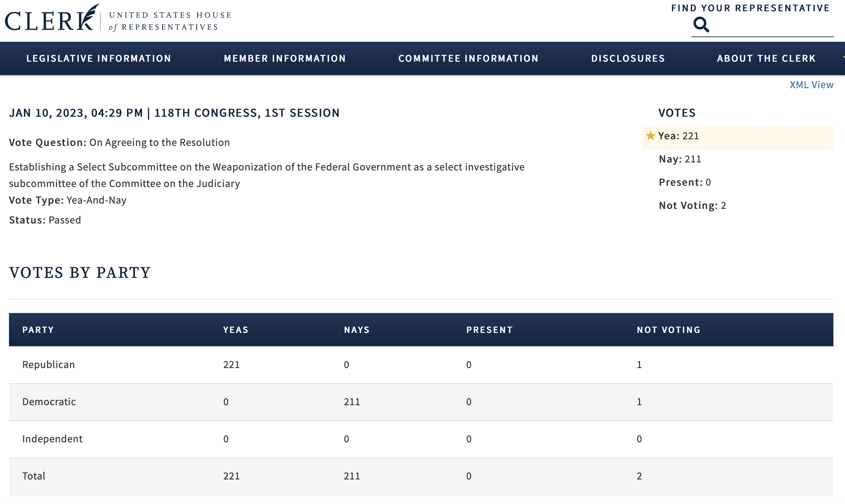Click the NOT VOTING column header
This screenshot has height=504, width=845.
click(x=668, y=330)
